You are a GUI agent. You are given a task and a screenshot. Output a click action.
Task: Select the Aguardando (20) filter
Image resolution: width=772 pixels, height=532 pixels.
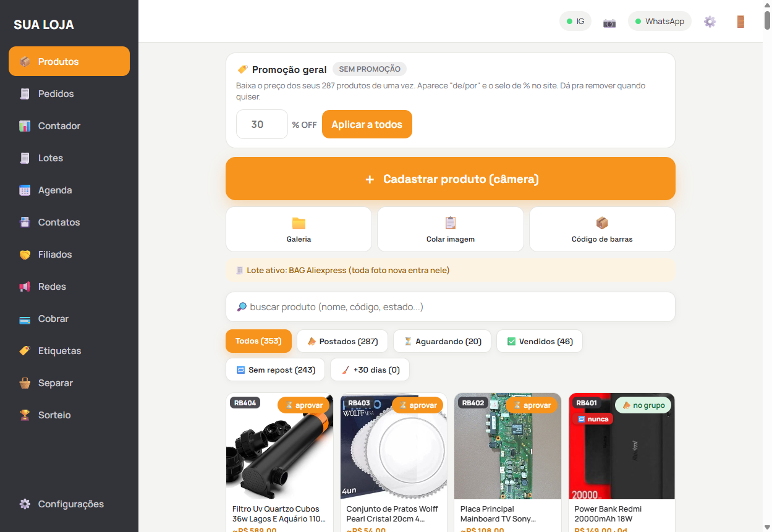tap(442, 341)
